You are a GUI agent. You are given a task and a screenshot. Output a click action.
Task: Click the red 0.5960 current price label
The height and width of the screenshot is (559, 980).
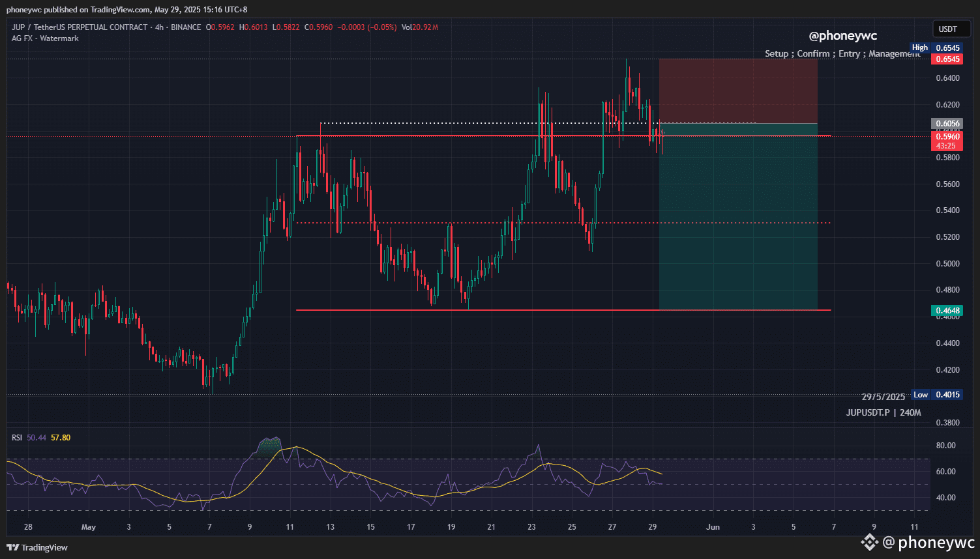tap(947, 137)
